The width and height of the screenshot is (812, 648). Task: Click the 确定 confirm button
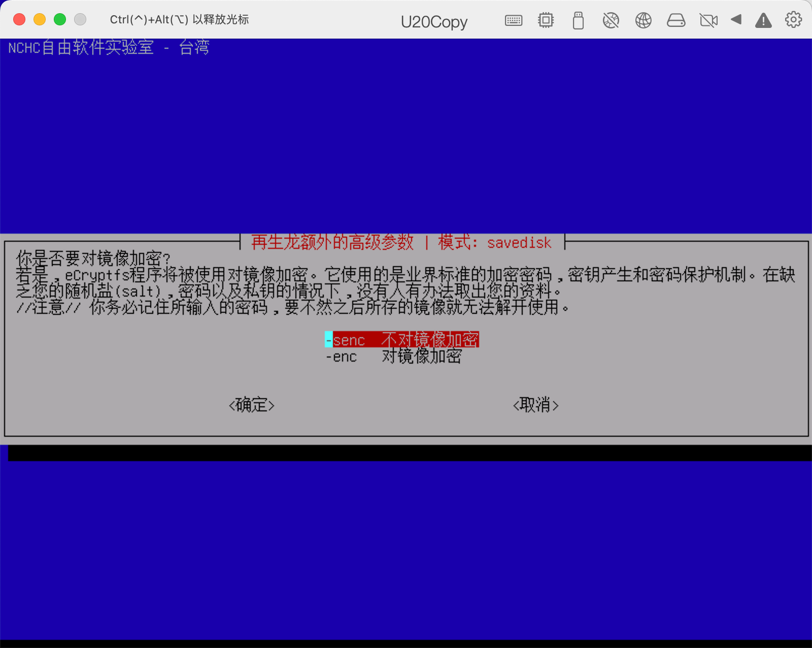(252, 405)
